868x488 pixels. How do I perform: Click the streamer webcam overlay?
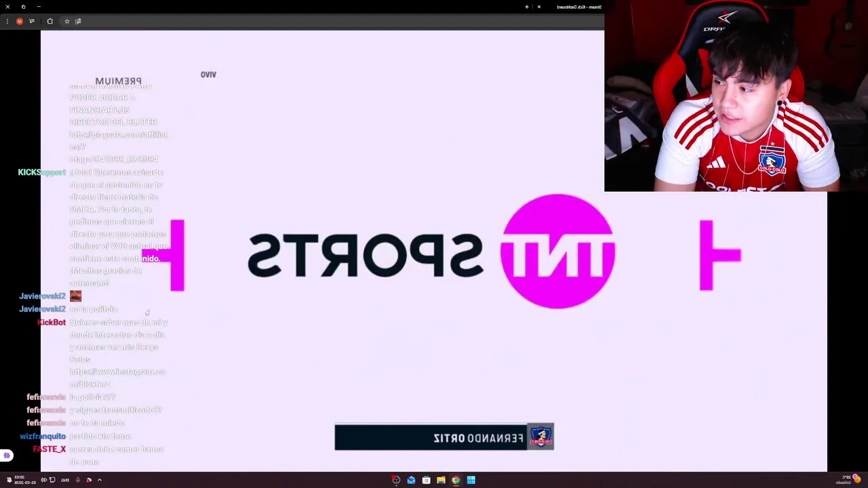736,96
